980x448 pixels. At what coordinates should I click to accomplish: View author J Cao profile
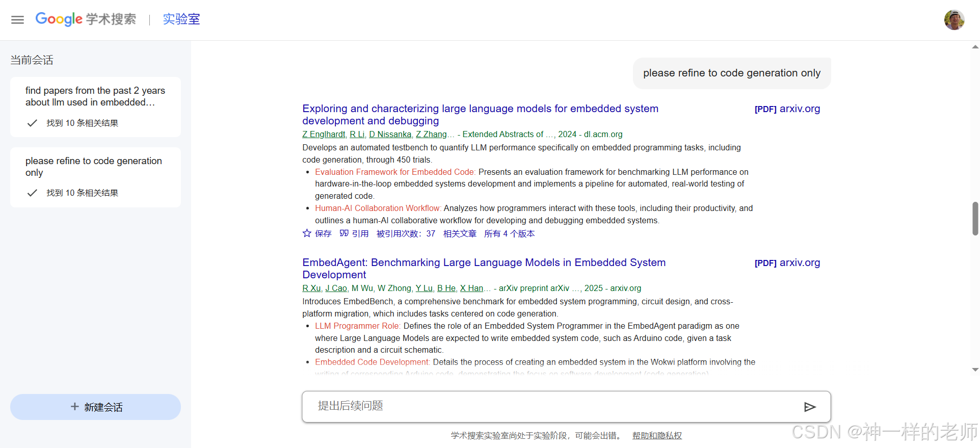click(336, 288)
